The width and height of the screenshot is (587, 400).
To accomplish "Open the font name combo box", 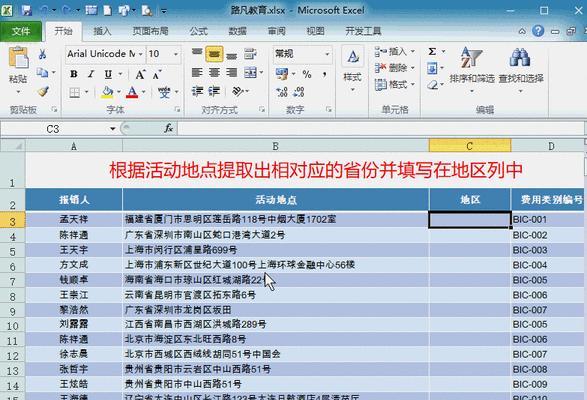I will (105, 54).
